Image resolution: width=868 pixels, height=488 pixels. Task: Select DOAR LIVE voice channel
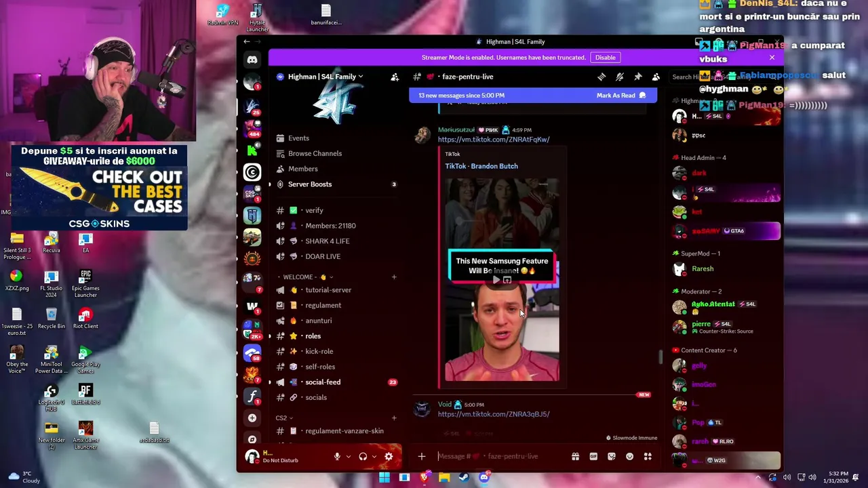323,256
